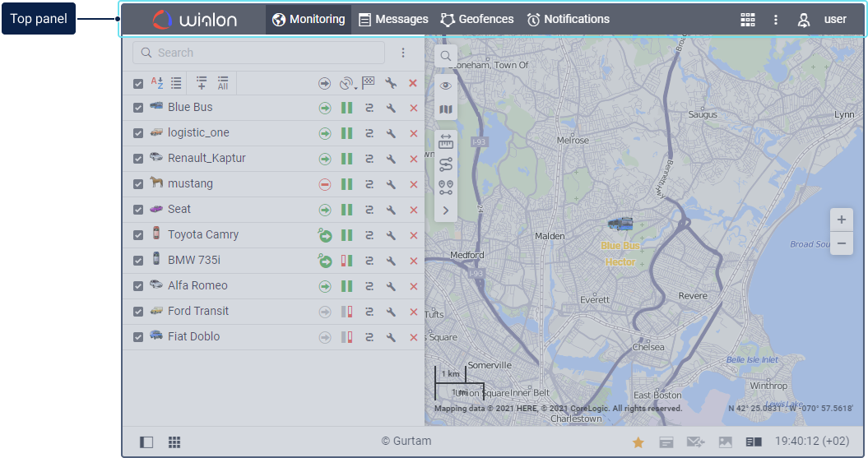Open the Geofences tab
This screenshot has height=458, width=868.
477,20
